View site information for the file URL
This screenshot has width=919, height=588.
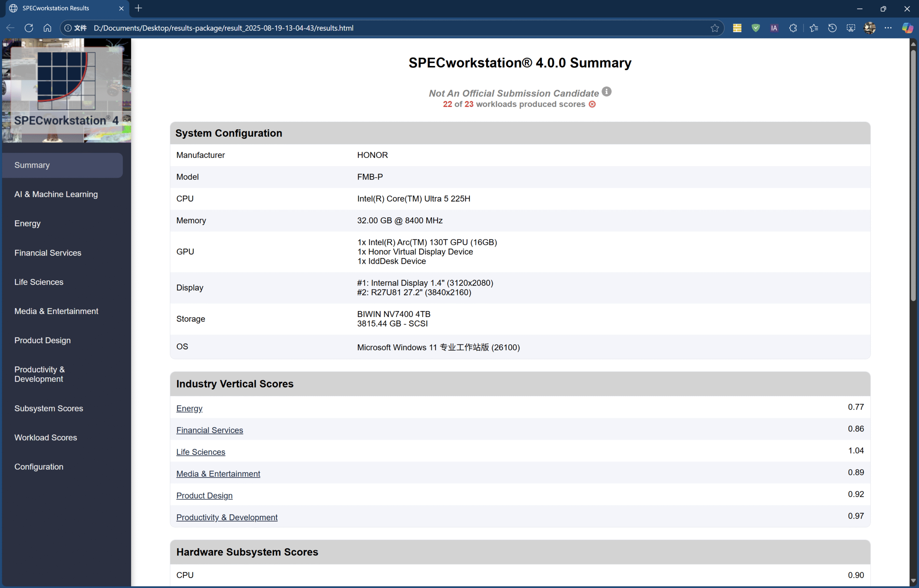(x=76, y=28)
